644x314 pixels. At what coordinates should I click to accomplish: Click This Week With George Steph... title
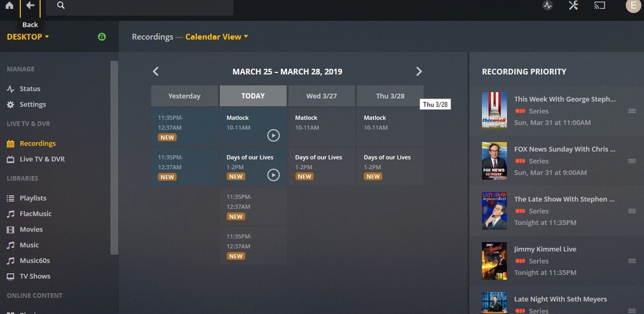564,99
